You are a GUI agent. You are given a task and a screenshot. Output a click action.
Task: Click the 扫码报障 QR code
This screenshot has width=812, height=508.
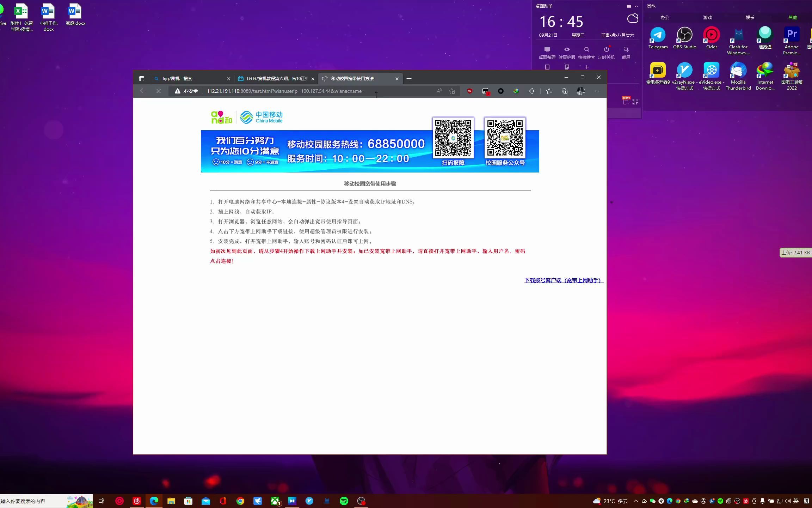pyautogui.click(x=453, y=138)
